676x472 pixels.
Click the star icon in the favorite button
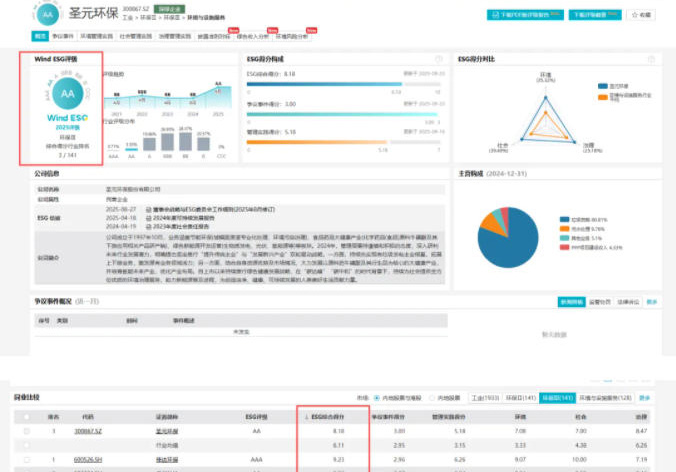[634, 15]
